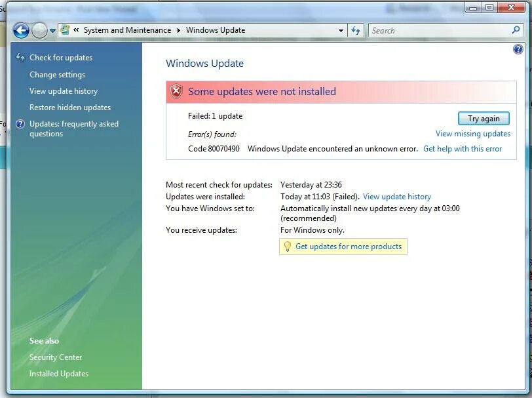
Task: Open help with the blue question mark
Action: (x=518, y=49)
